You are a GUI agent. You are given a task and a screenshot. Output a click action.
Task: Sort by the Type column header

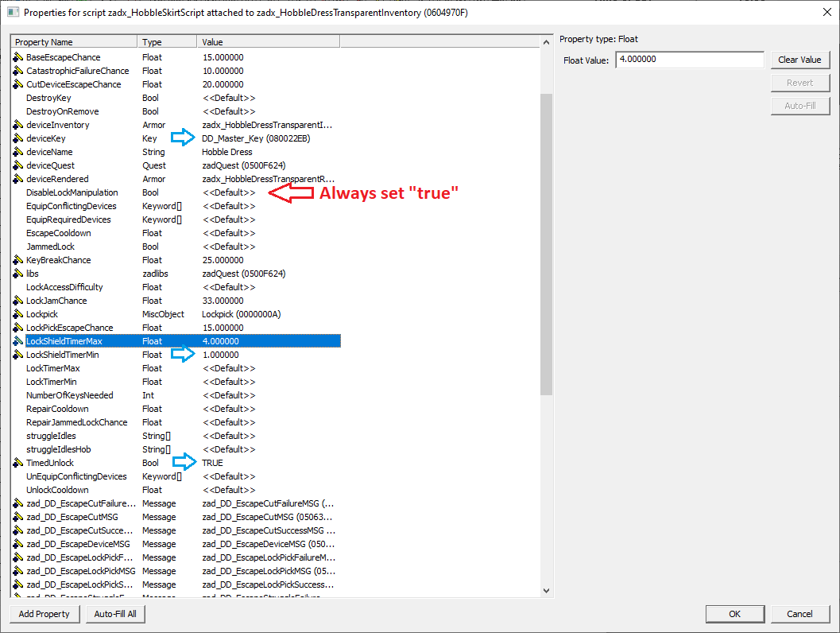[x=167, y=42]
